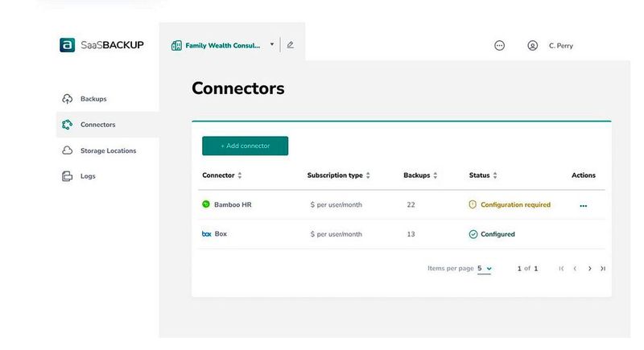
Task: Jump to last page in pagination
Action: tap(603, 269)
